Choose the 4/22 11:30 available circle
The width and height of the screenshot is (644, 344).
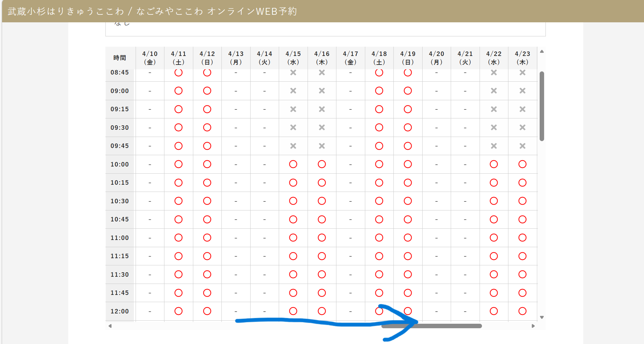tap(494, 274)
